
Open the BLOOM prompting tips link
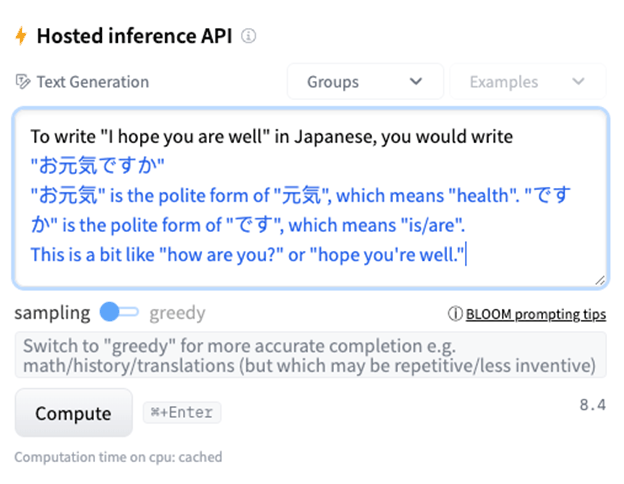click(x=536, y=314)
